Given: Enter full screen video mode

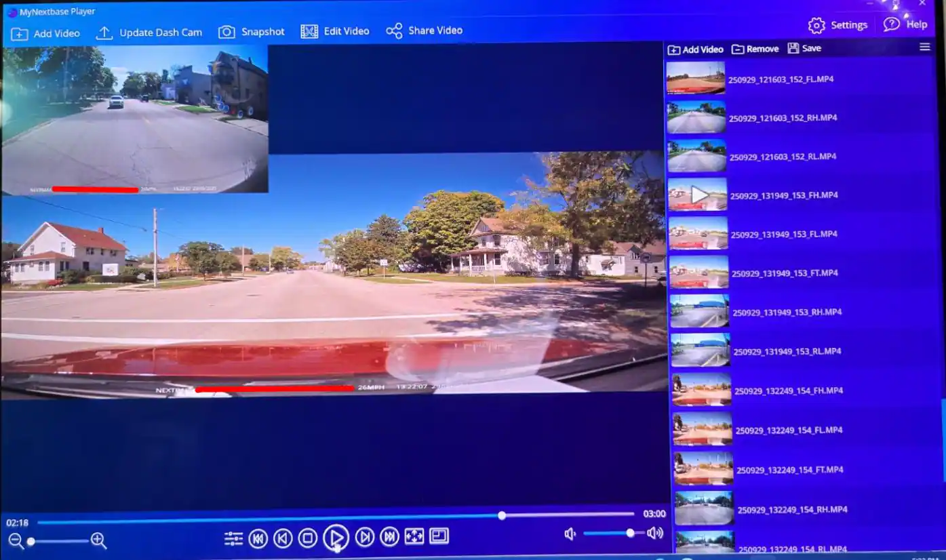Looking at the screenshot, I should (414, 537).
